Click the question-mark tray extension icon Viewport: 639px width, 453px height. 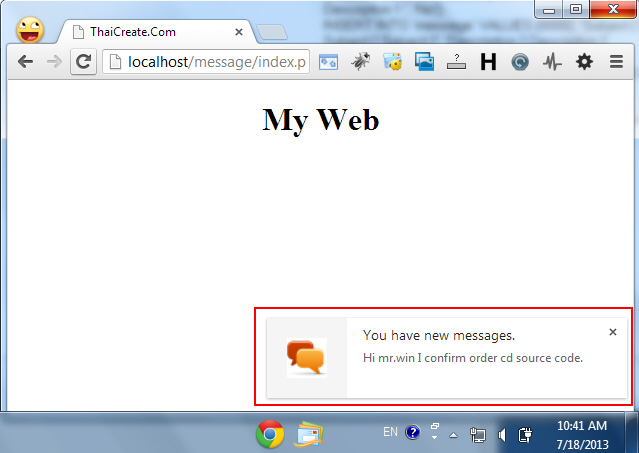[456, 62]
